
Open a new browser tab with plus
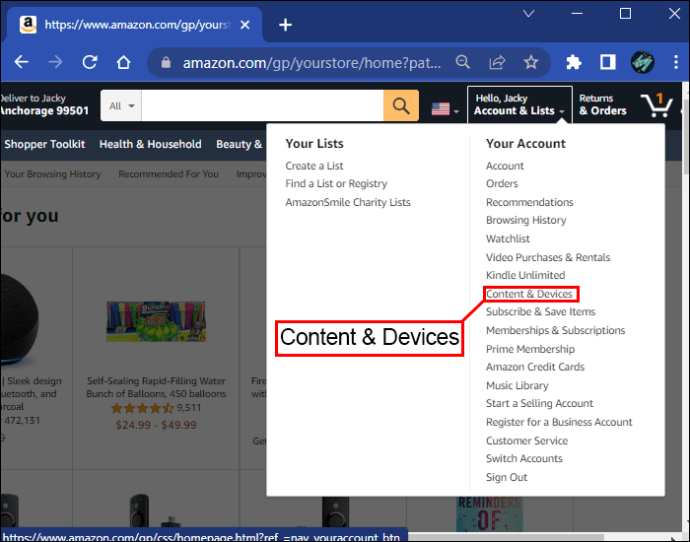[x=285, y=25]
